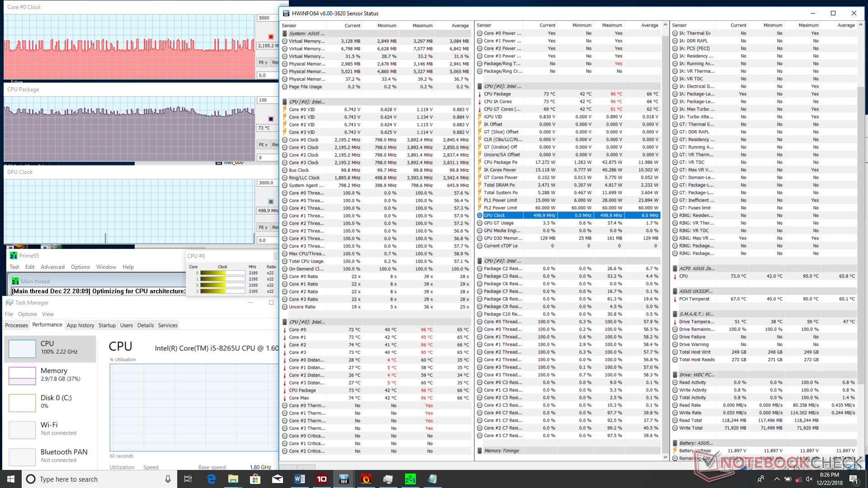Open File Explorer taskbar icon
Viewport: 868px width, 488px height.
[233, 479]
